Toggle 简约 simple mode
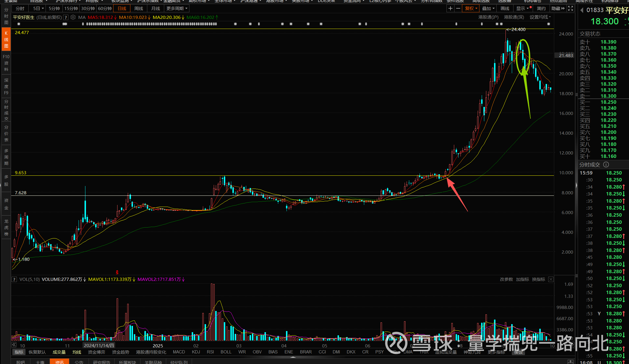Screen dimensions: 629x364 coord(541,8)
